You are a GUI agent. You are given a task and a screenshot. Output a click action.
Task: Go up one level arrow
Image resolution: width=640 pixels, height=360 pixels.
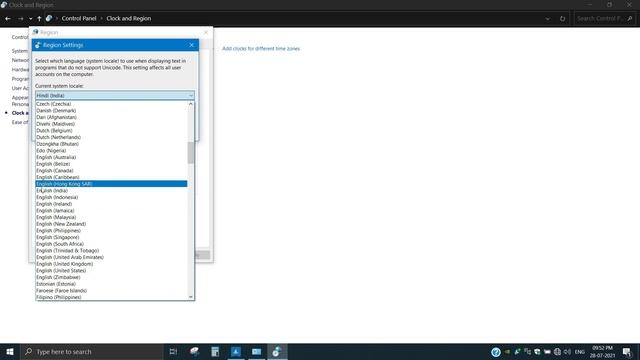pyautogui.click(x=39, y=18)
